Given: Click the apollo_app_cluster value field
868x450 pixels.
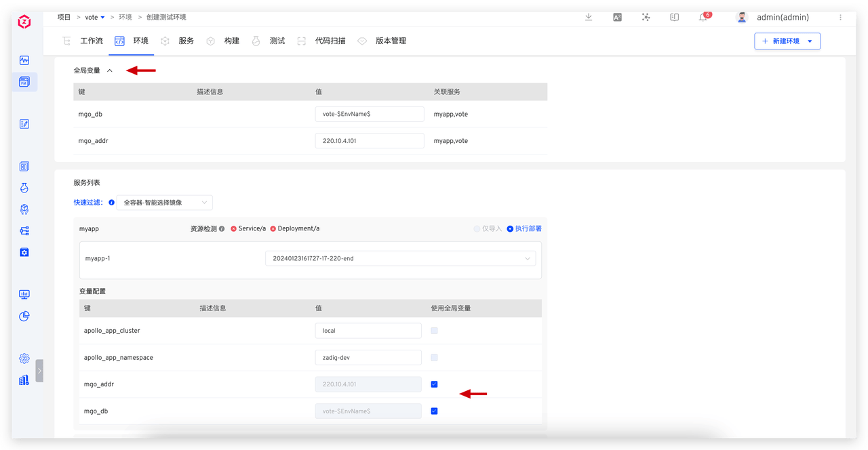Looking at the screenshot, I should (x=368, y=331).
